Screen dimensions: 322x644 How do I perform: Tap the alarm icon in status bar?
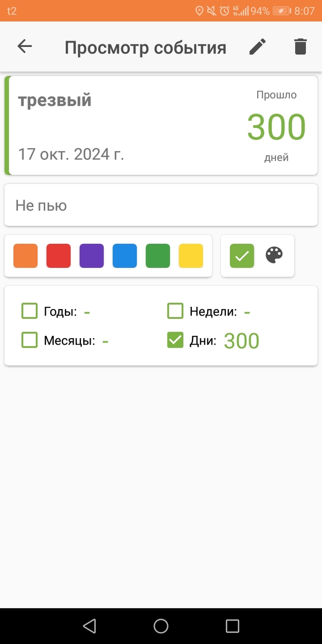(x=224, y=11)
